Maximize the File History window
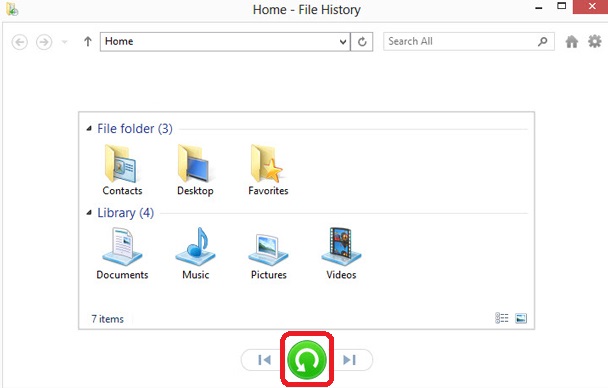The image size is (608, 388). click(x=561, y=6)
